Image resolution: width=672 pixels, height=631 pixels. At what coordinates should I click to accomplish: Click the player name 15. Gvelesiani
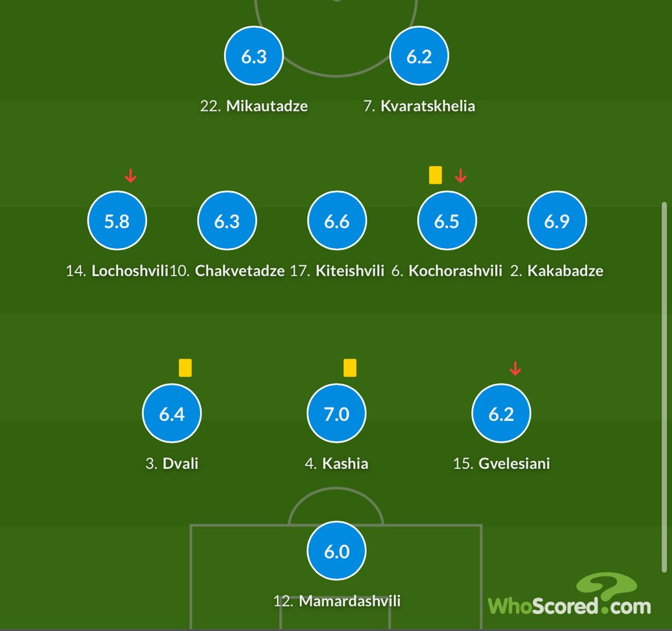[501, 464]
